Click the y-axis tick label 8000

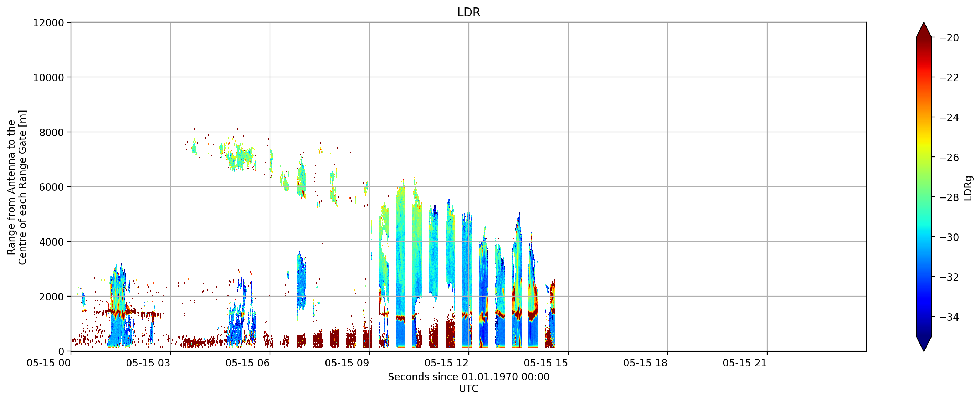coord(51,132)
